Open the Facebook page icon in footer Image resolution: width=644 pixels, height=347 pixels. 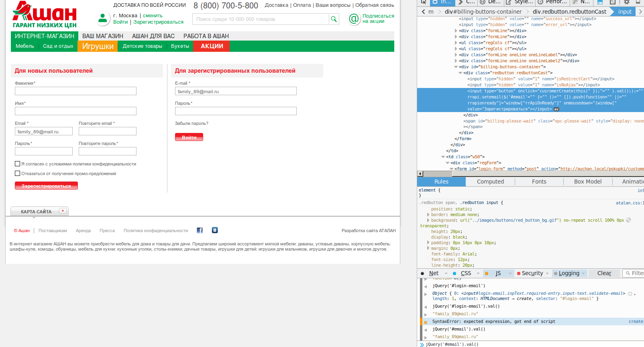click(x=200, y=231)
